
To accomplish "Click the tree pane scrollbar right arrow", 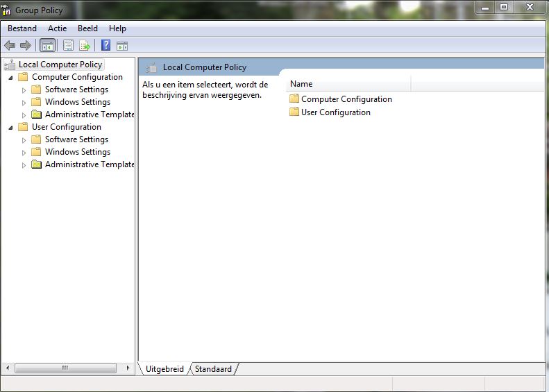I will (128, 368).
